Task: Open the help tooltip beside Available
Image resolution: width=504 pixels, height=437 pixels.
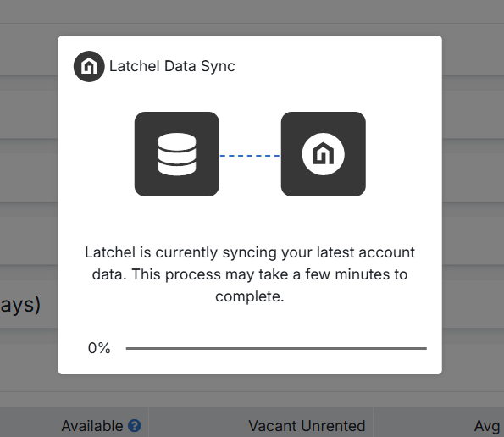Action: [x=135, y=426]
